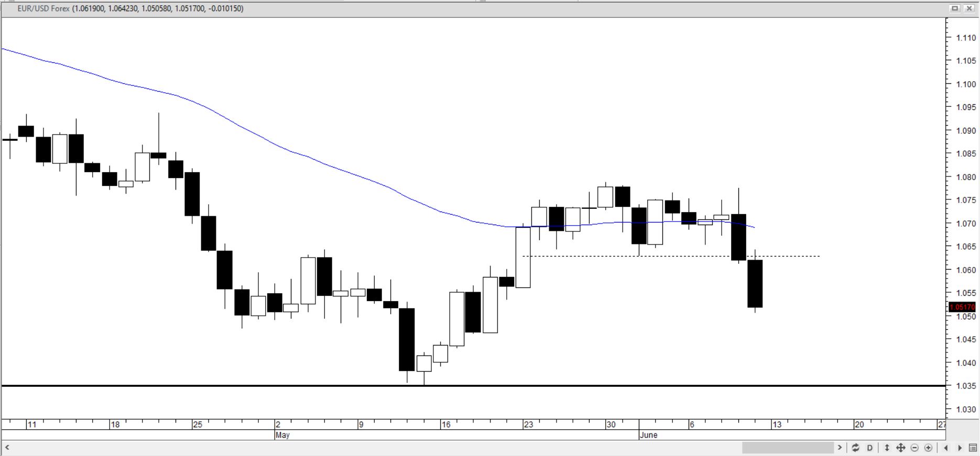This screenshot has width=980, height=456.
Task: Step chart back with left triangle
Action: point(946,448)
